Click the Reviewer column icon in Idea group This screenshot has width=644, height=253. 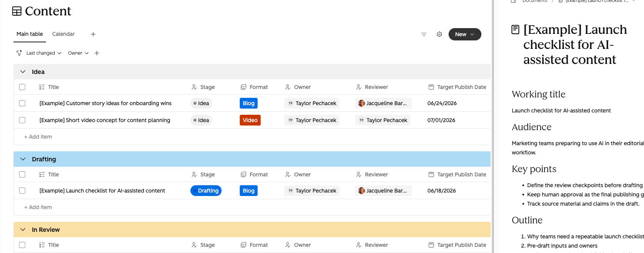click(359, 87)
